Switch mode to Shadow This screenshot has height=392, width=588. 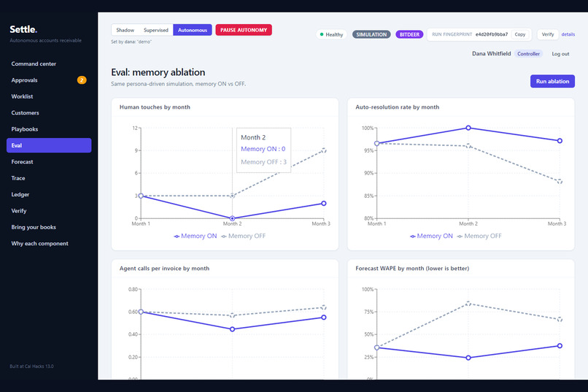click(125, 30)
